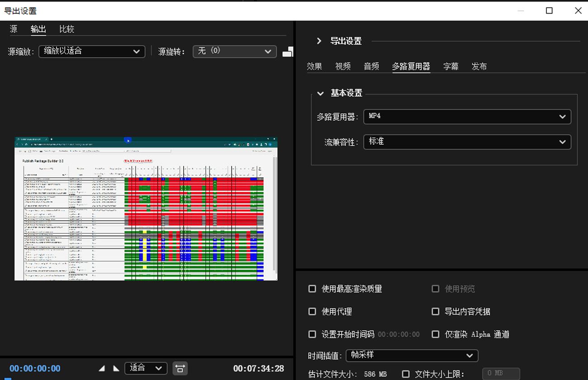Viewport: 588px width, 380px height.
Task: Switch to the 源 tab
Action: 14,29
